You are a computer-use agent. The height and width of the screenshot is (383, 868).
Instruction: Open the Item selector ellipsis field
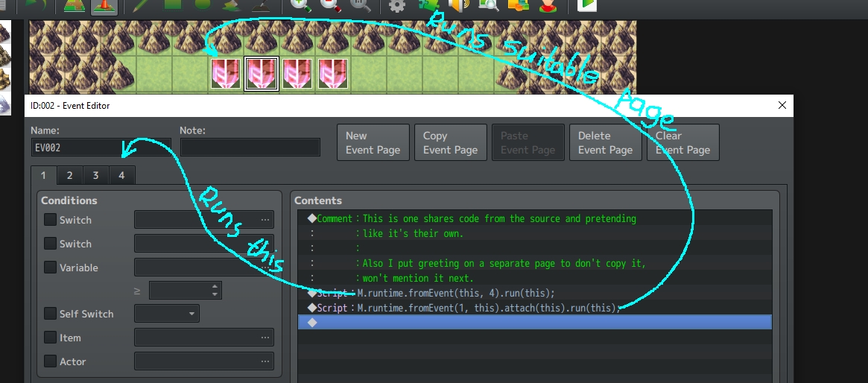click(203, 338)
